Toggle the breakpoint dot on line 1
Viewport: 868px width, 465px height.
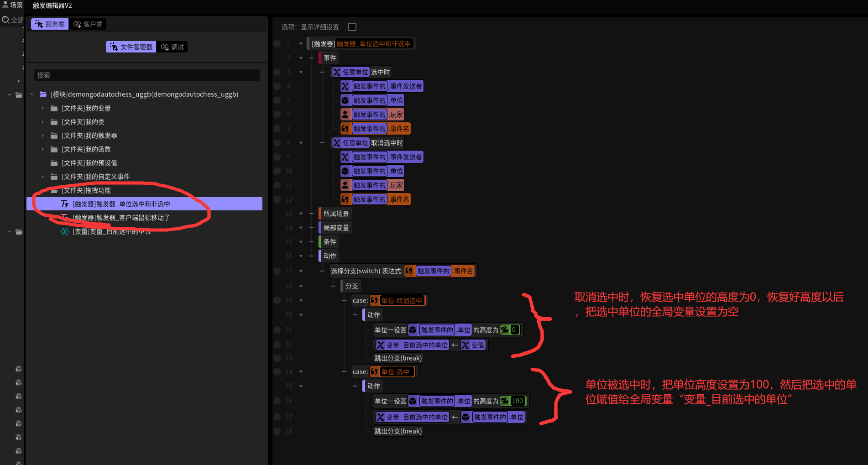point(277,44)
